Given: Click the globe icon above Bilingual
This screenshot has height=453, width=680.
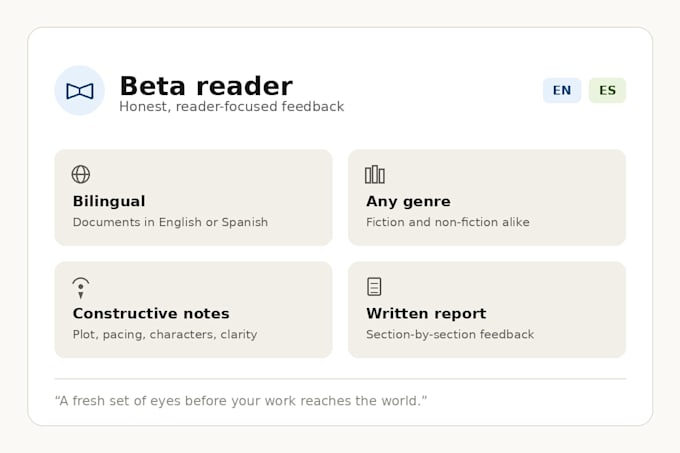Looking at the screenshot, I should click(x=81, y=174).
